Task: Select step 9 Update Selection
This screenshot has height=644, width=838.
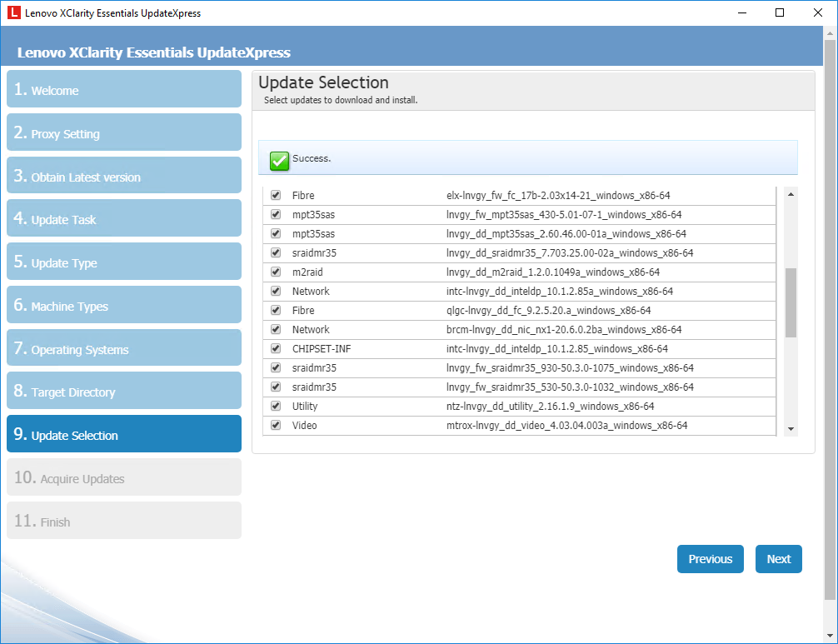Action: click(x=124, y=434)
